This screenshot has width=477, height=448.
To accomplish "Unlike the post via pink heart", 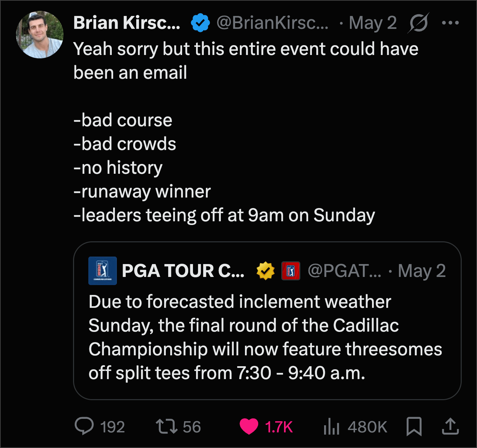I will coord(249,426).
